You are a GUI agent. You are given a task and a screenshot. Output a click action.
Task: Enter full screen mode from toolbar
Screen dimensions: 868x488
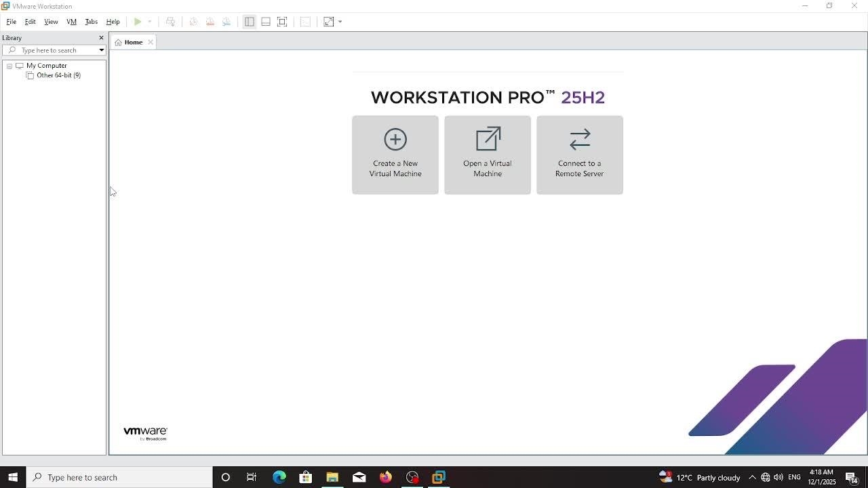tap(283, 22)
